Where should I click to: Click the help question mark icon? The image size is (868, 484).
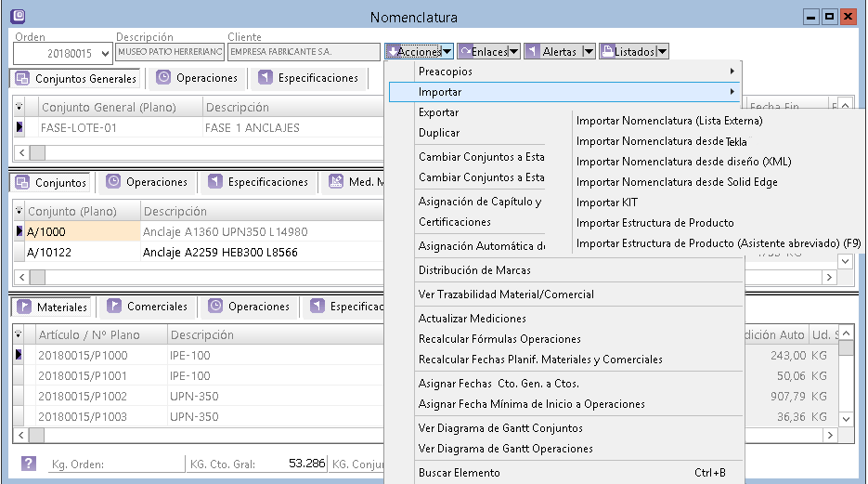click(29, 464)
